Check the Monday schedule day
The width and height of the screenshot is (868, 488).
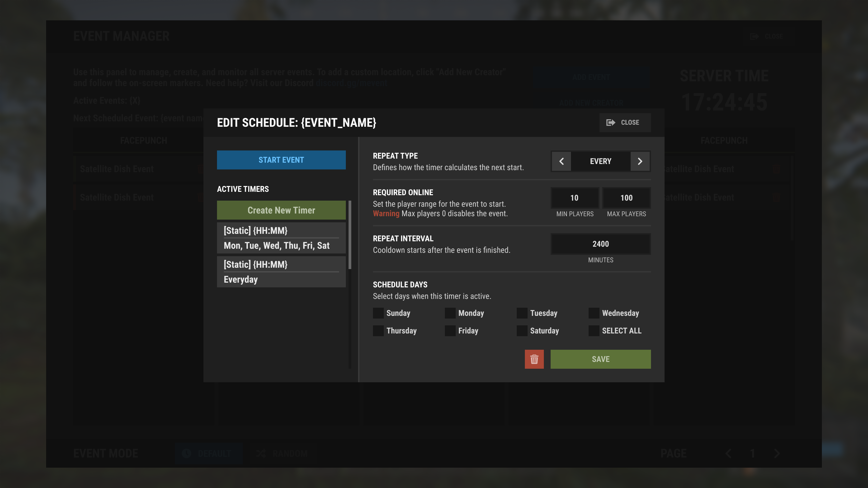tap(450, 313)
